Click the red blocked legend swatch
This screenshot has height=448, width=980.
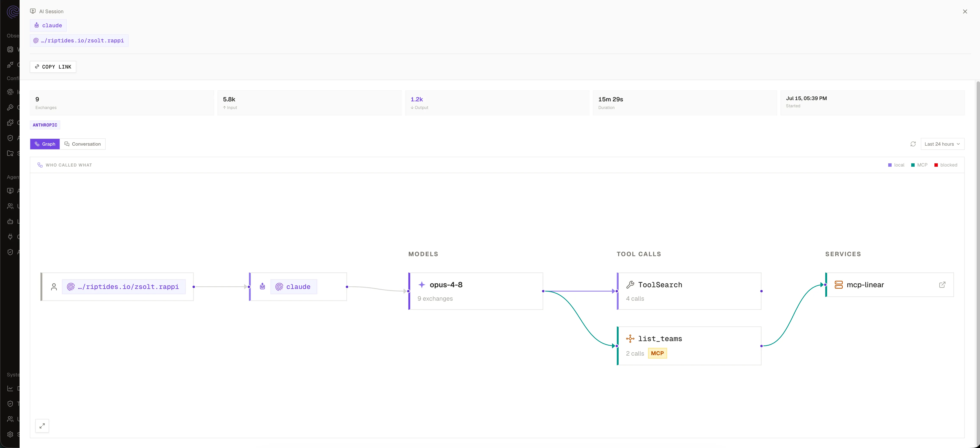coord(936,165)
